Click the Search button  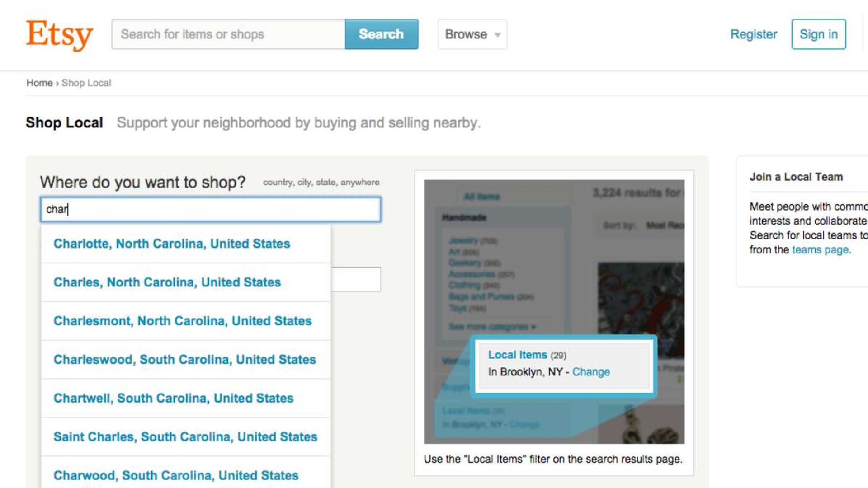[x=381, y=34]
